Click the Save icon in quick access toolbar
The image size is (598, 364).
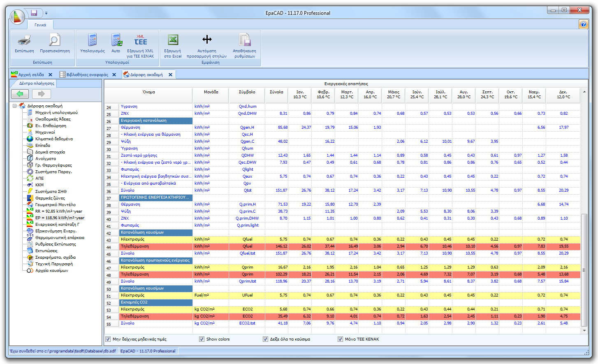[34, 13]
